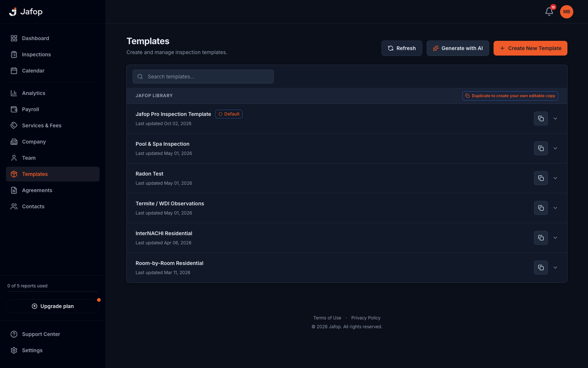Open Services & Fees in sidebar
This screenshot has width=588, height=368.
tap(53, 125)
